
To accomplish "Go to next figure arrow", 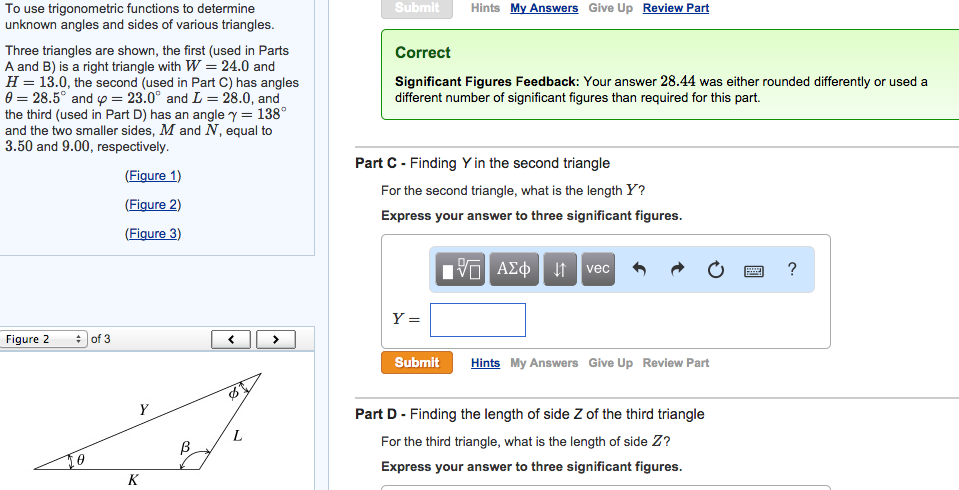I will click(275, 340).
